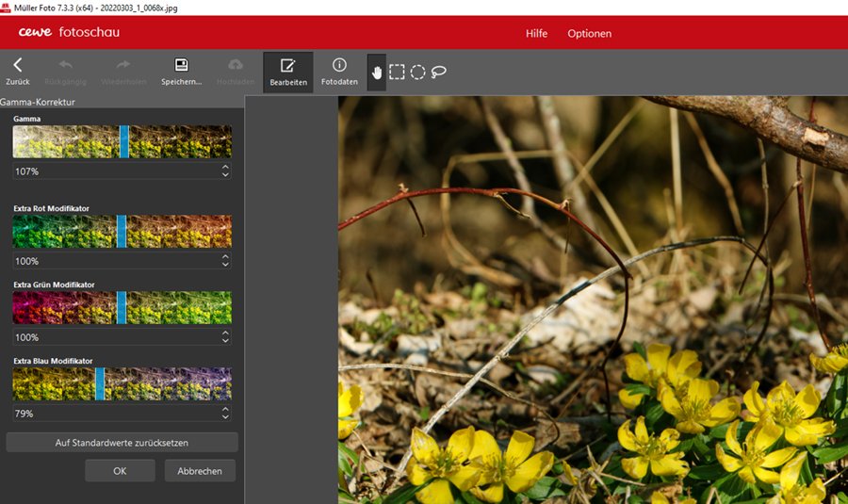Click the OK button
Viewport: 848px width, 504px height.
pos(120,471)
